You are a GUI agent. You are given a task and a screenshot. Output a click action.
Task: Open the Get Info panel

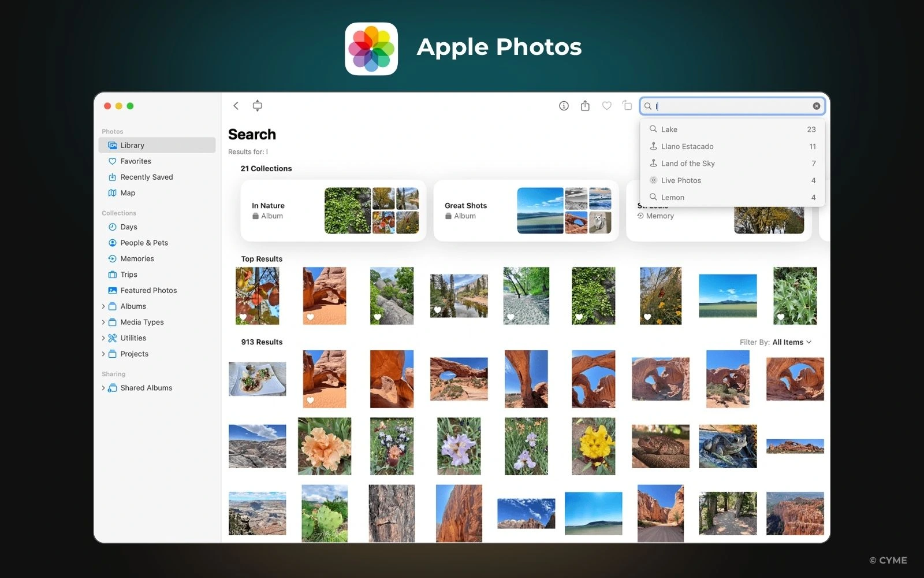tap(563, 106)
